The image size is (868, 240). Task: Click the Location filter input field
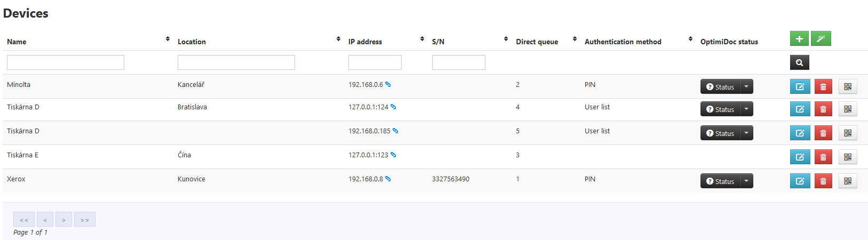236,62
